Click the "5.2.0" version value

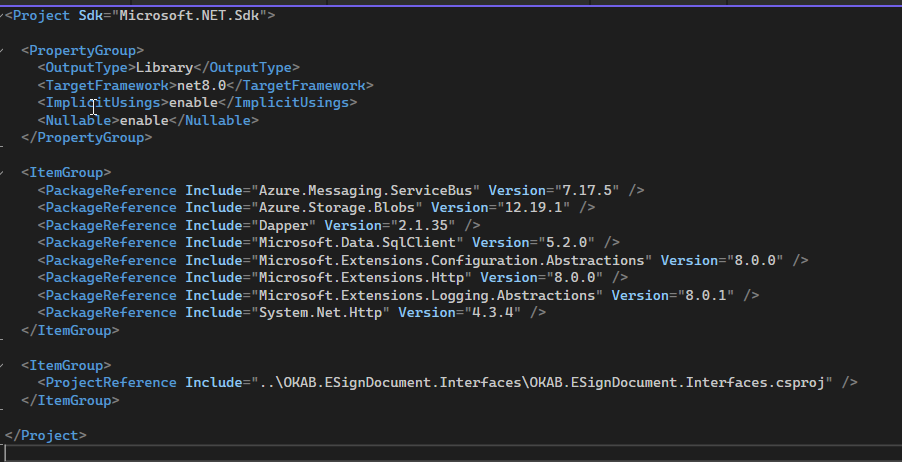[566, 243]
